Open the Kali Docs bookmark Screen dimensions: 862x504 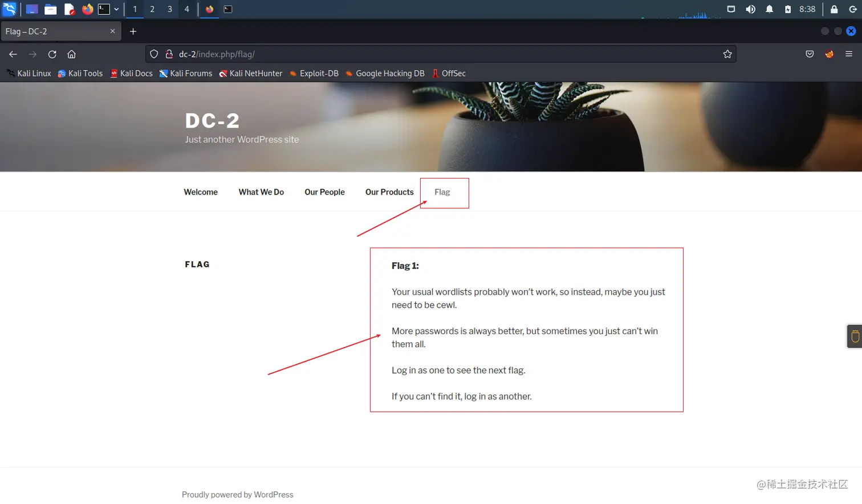pyautogui.click(x=131, y=73)
